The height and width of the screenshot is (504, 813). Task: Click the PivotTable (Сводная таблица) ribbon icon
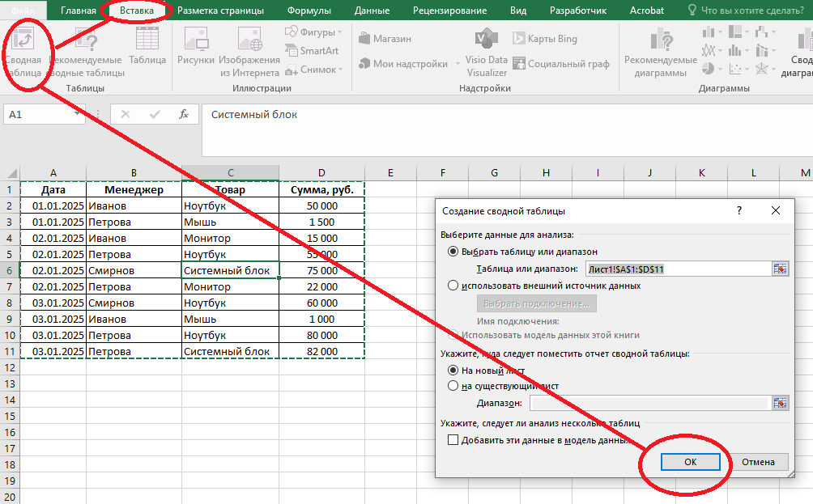23,52
